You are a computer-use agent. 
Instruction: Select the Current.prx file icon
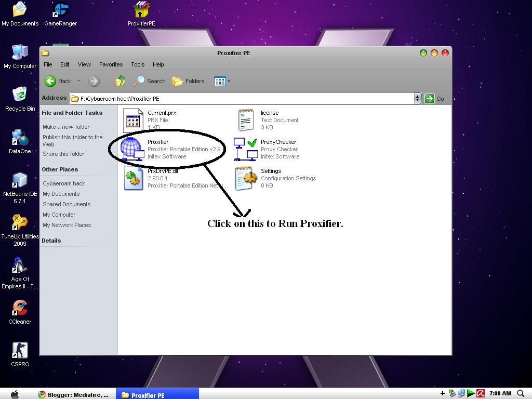coord(133,120)
